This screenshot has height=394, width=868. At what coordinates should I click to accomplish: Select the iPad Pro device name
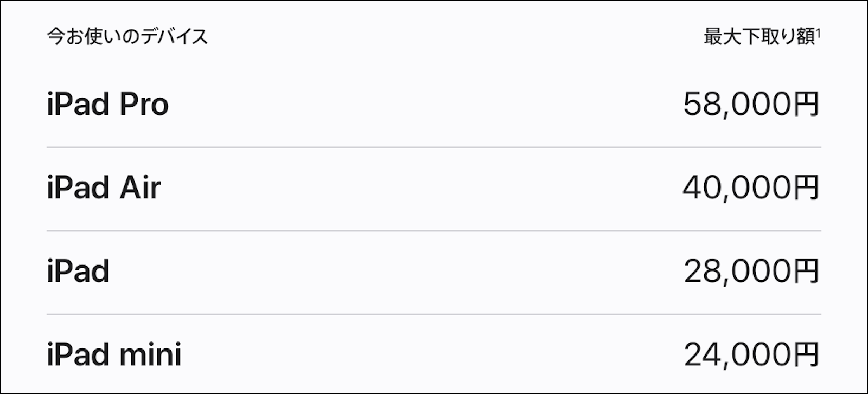[107, 104]
